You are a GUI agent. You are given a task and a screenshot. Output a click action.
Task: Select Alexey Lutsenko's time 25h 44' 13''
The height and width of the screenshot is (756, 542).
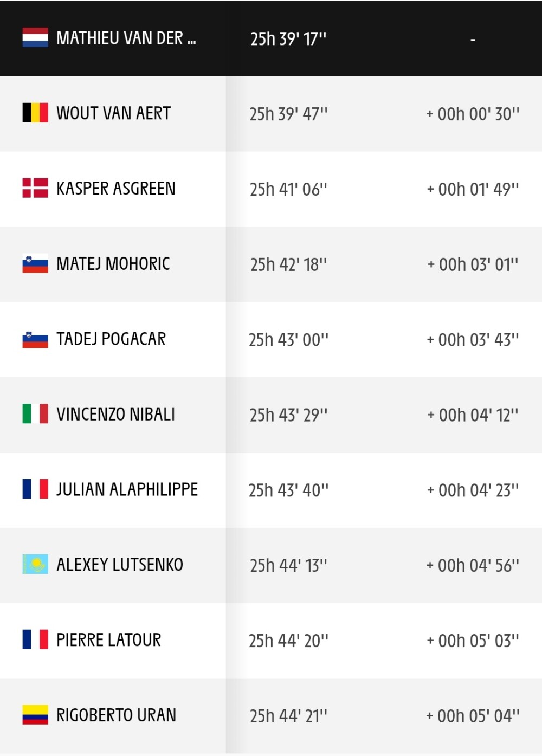point(288,565)
